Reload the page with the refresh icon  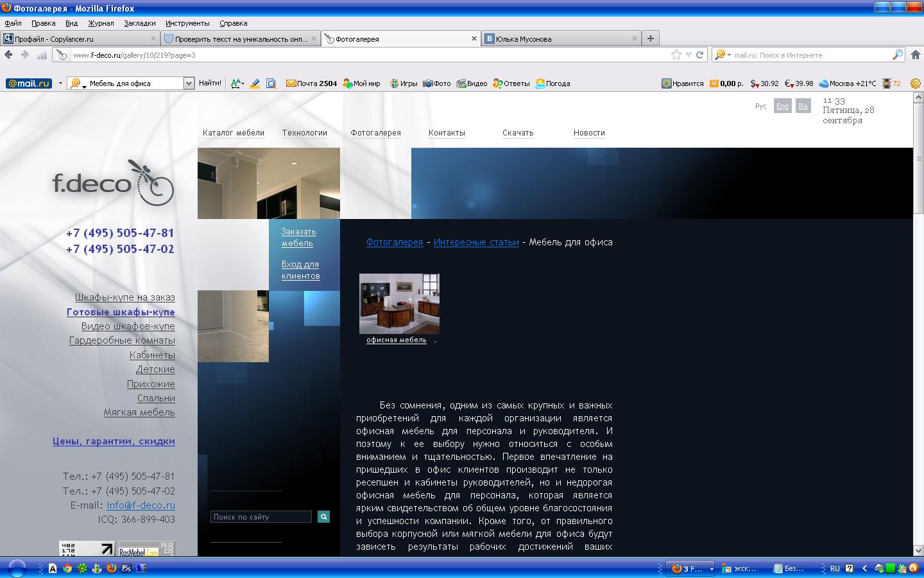pos(700,55)
